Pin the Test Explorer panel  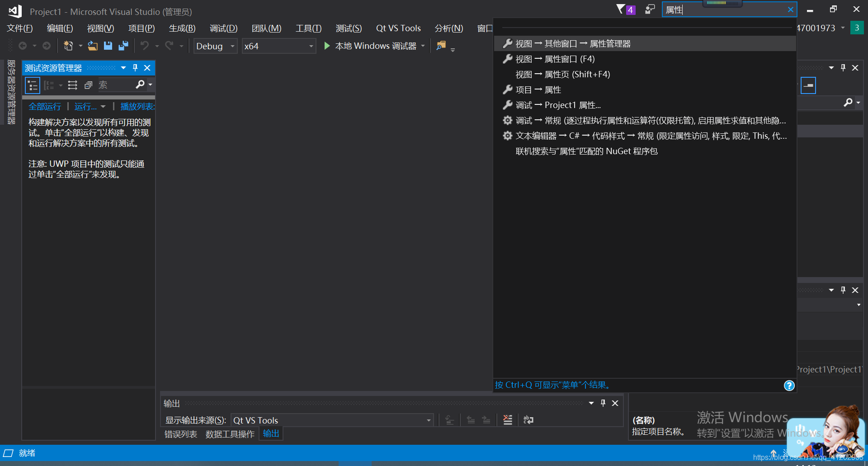tap(135, 68)
